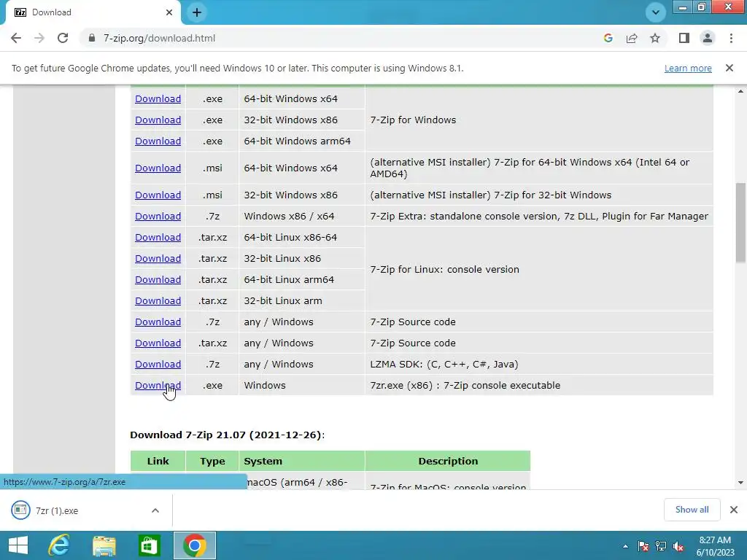Show hidden system tray icons
The height and width of the screenshot is (560, 747).
click(625, 546)
